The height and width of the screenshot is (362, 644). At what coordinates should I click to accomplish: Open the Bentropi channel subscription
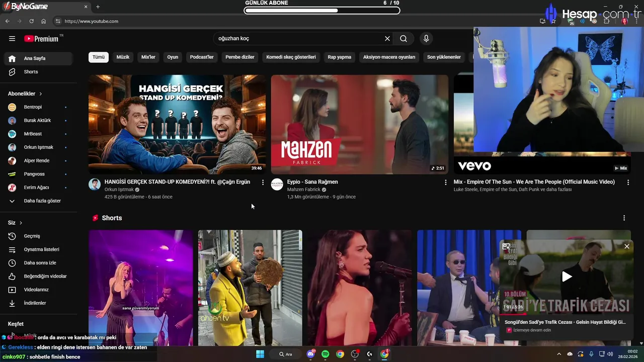coord(38,107)
